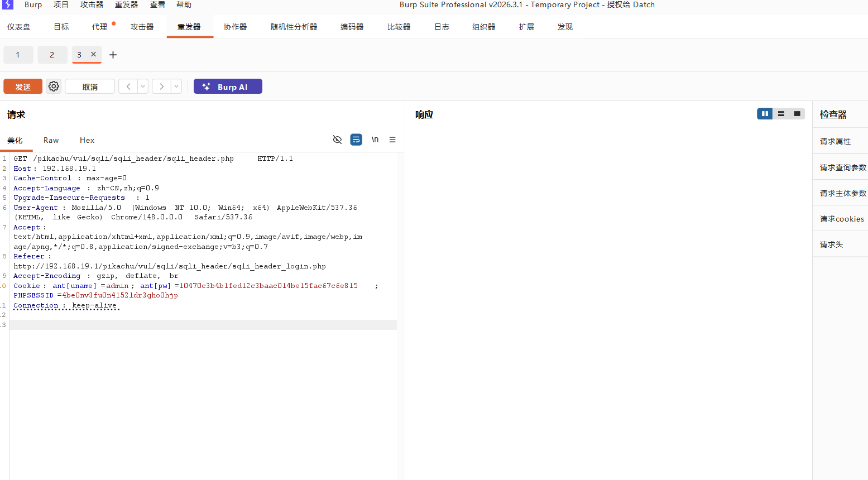Launch Burp AI

point(228,87)
